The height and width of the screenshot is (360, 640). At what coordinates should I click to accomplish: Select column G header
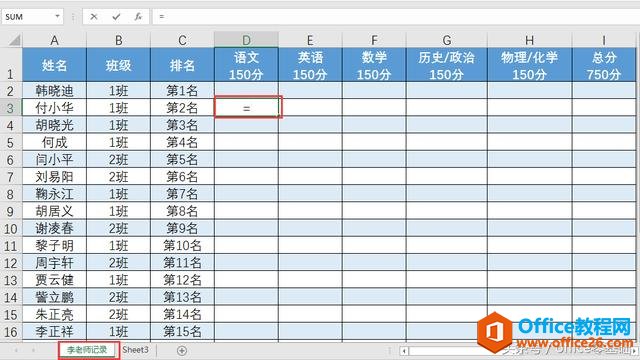point(447,40)
